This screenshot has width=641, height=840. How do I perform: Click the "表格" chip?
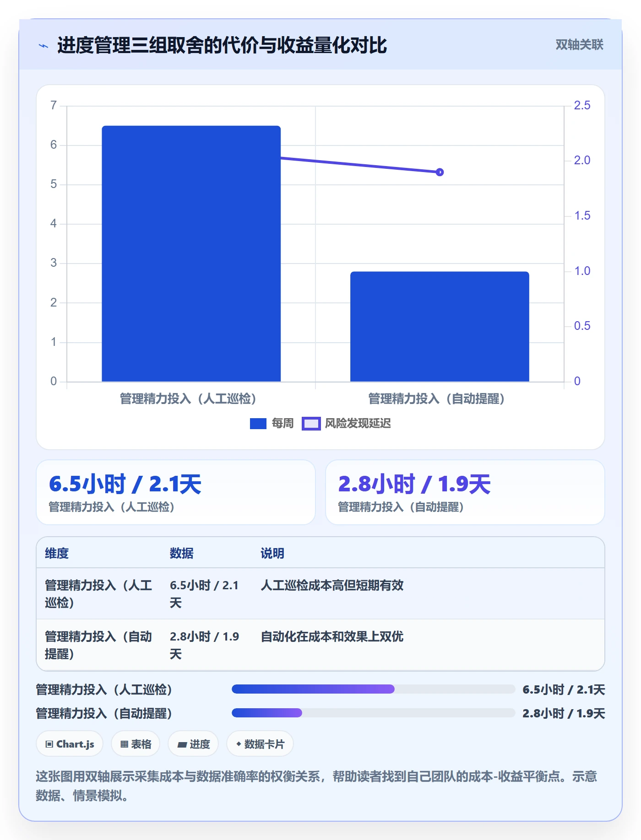(136, 744)
